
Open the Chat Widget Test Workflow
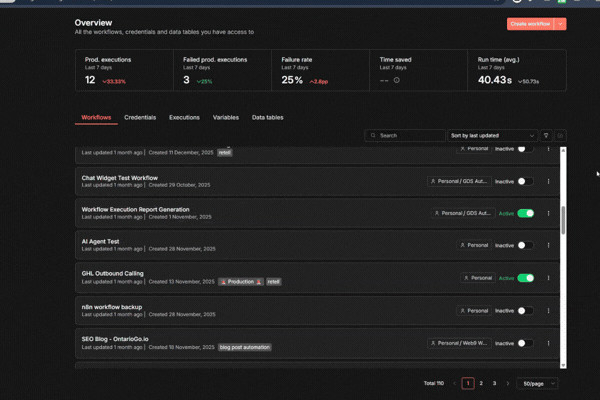pyautogui.click(x=120, y=178)
